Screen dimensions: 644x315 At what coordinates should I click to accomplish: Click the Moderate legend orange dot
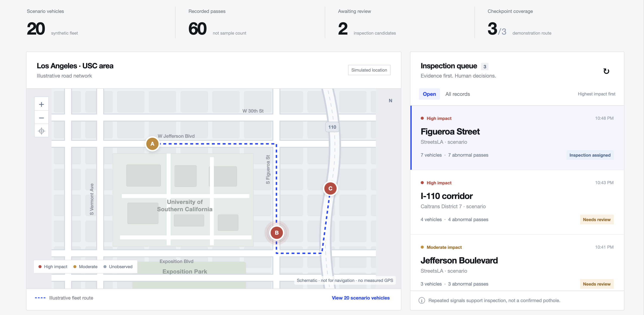pos(75,267)
